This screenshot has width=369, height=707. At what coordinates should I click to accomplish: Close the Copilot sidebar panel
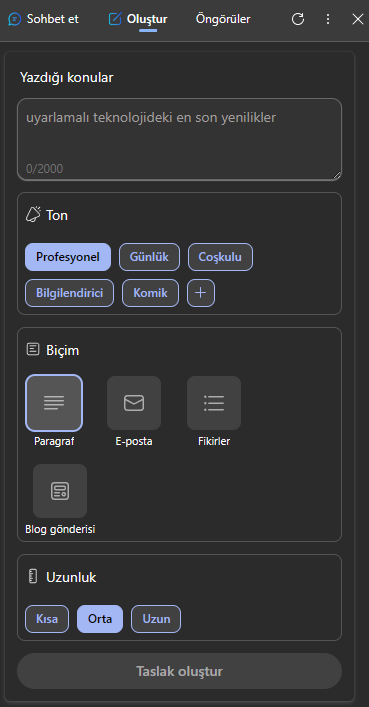(x=358, y=19)
